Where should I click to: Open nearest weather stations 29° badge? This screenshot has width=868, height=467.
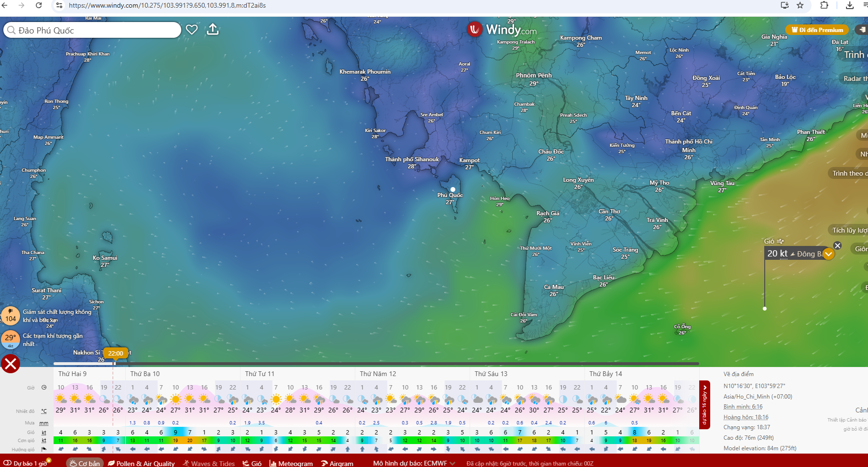click(11, 339)
